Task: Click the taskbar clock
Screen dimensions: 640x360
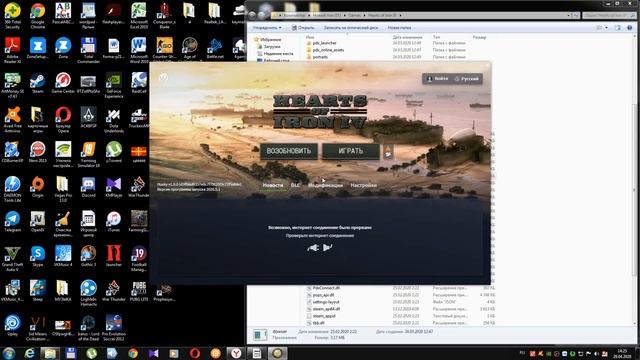Action: tap(622, 353)
